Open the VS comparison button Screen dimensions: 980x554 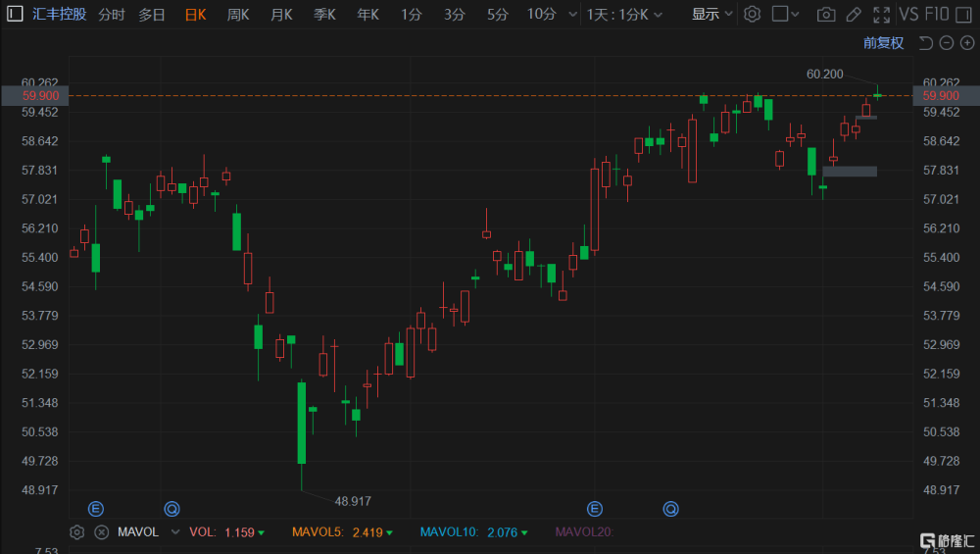(908, 14)
